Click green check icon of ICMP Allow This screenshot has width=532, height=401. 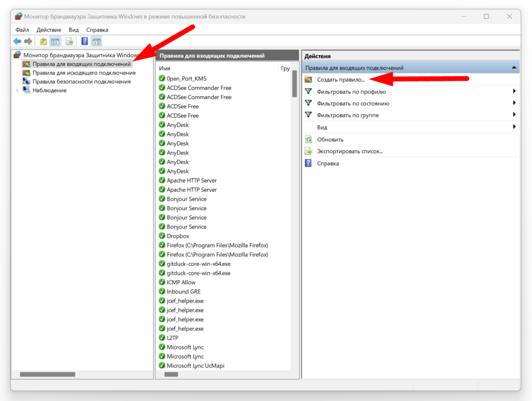point(162,282)
